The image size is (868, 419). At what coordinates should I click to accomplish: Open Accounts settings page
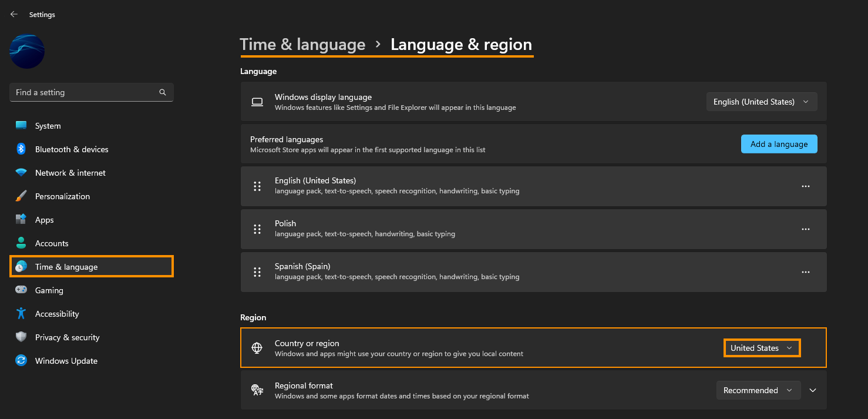point(92,243)
